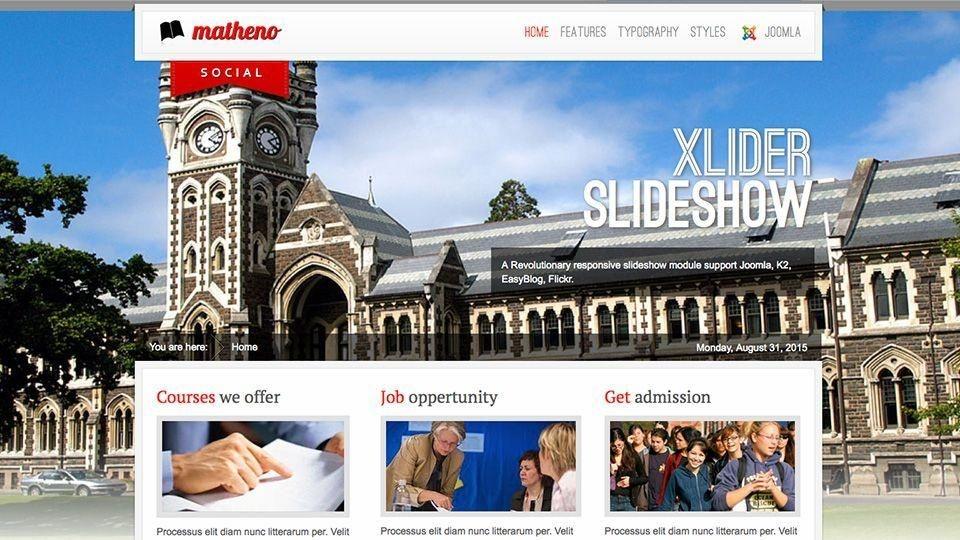Click the matheno red logo text
The width and height of the screenshot is (960, 540).
point(236,31)
